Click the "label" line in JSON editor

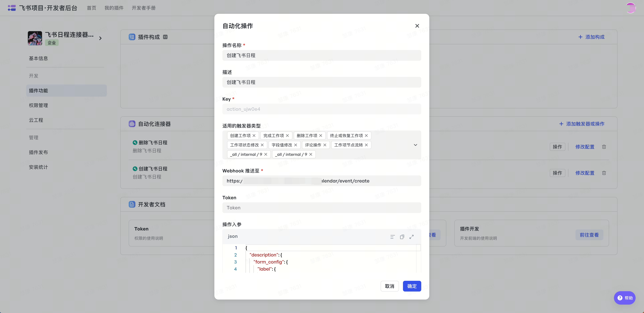click(267, 269)
